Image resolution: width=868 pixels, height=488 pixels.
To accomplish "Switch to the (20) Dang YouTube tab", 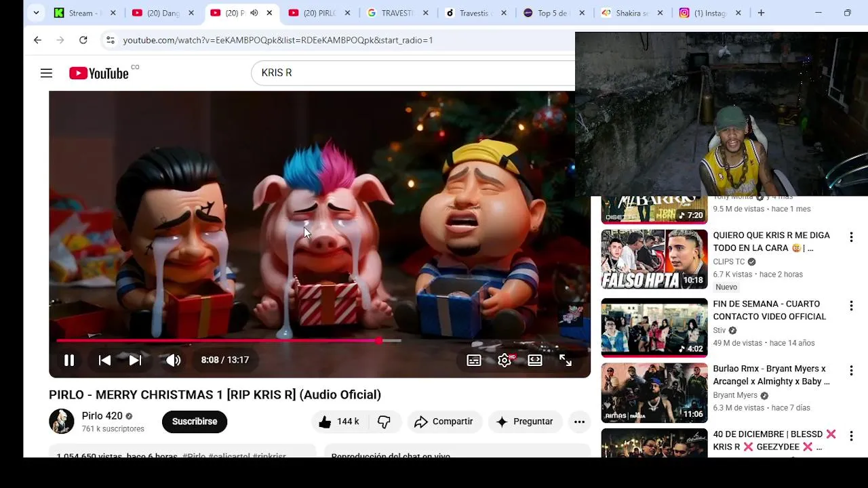I will pos(163,13).
